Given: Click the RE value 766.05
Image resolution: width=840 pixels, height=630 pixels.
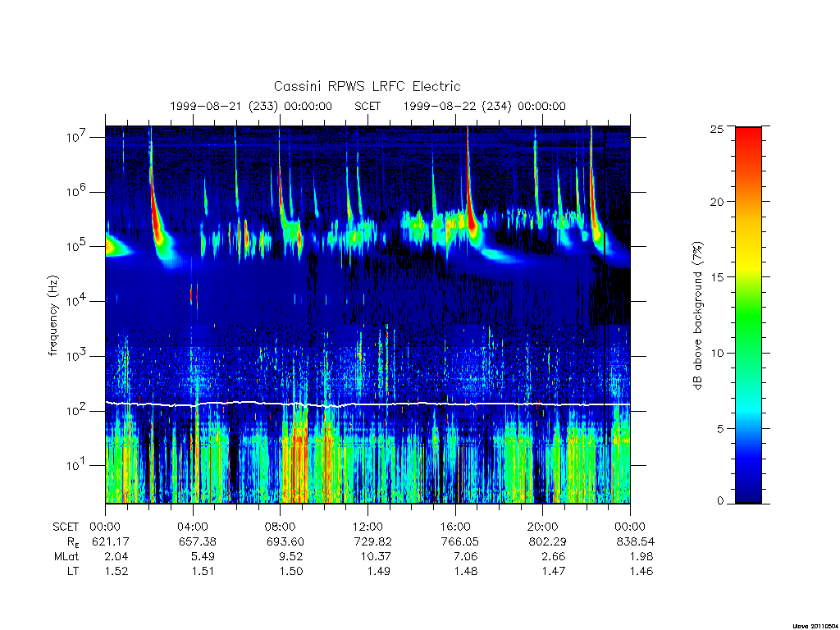Looking at the screenshot, I should [x=459, y=541].
